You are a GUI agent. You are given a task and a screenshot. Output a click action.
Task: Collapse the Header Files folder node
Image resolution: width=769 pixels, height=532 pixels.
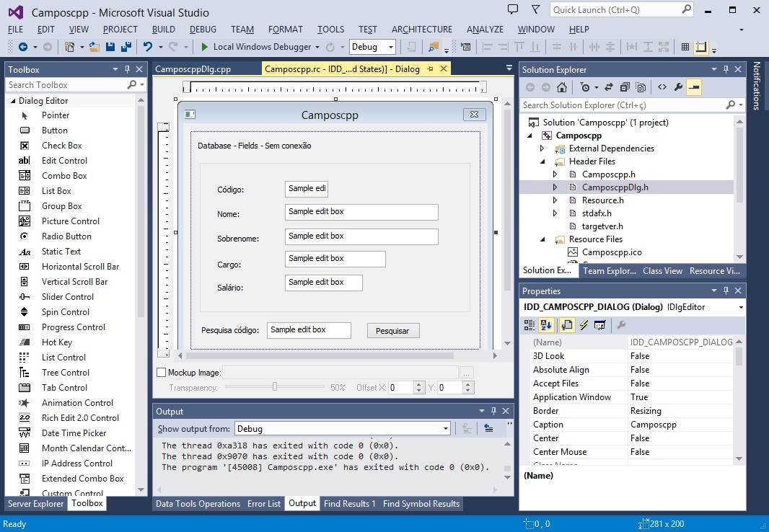coord(542,161)
